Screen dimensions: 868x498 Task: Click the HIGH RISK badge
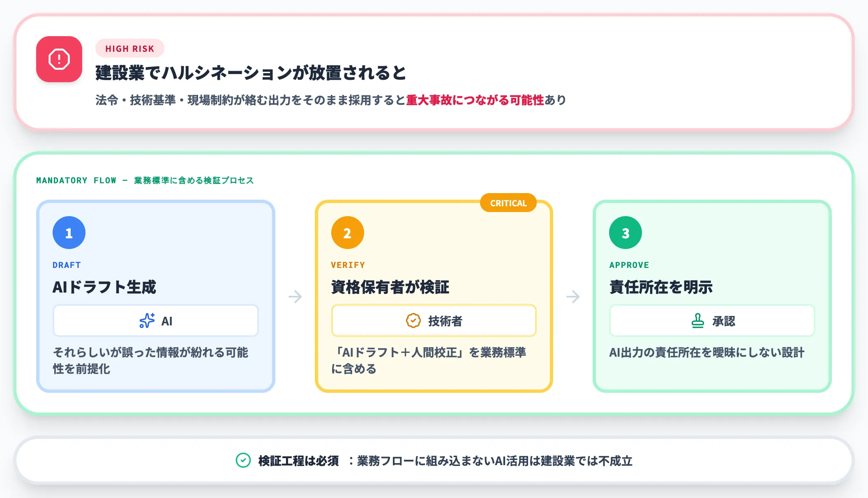pyautogui.click(x=129, y=48)
